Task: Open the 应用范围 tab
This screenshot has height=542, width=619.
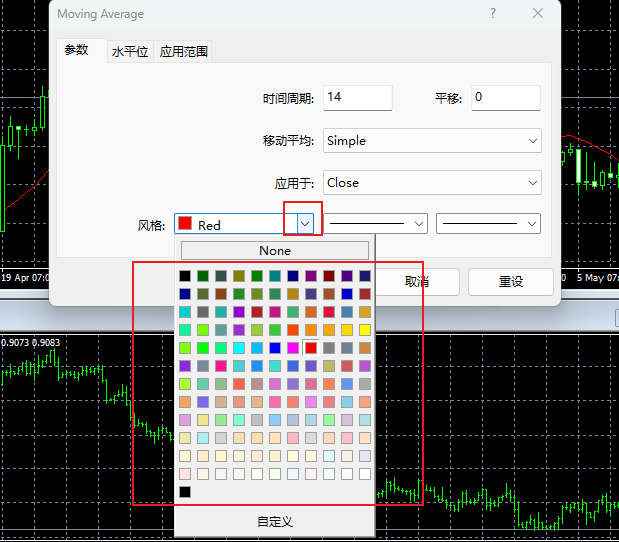Action: [x=184, y=51]
